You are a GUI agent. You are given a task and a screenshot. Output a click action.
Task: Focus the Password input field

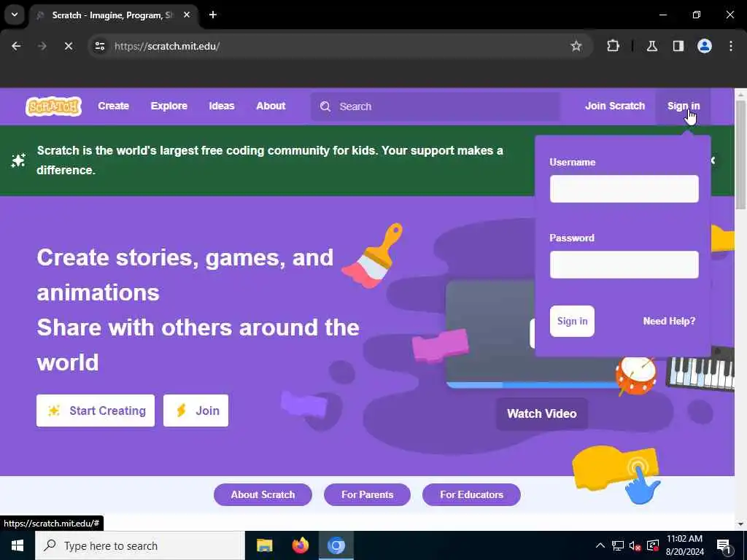[x=624, y=264]
